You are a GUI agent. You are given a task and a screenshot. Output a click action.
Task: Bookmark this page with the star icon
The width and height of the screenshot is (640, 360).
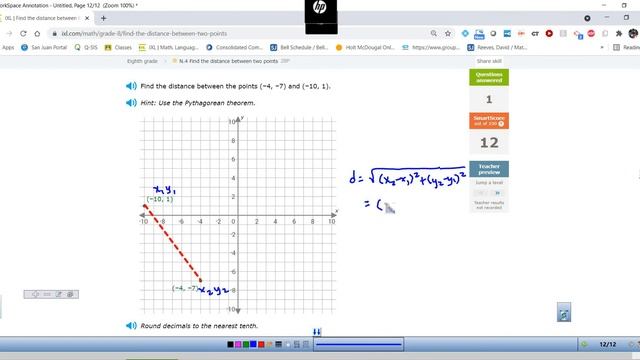448,33
